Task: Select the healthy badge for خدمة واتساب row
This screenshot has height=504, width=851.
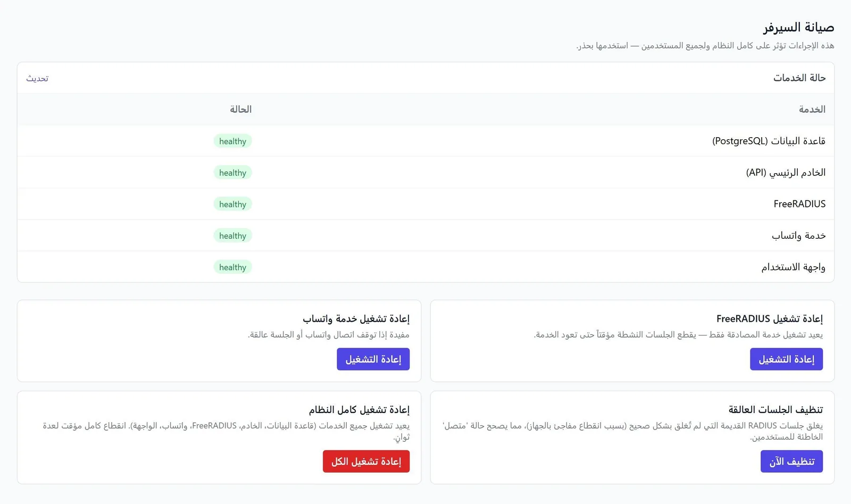Action: click(x=232, y=236)
